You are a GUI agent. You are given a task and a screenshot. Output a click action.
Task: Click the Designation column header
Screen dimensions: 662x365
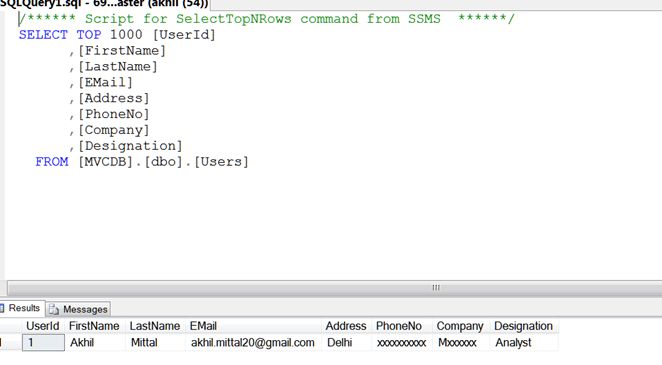(x=524, y=326)
